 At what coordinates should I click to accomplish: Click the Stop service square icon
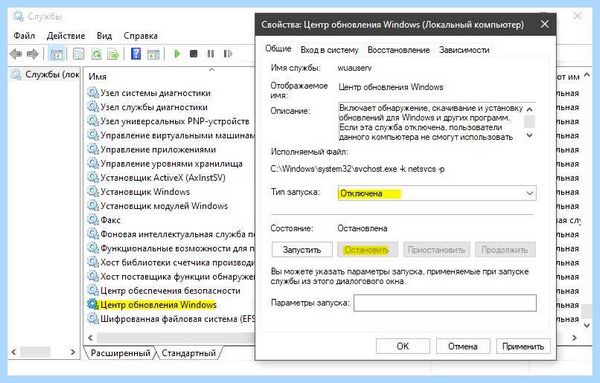click(x=194, y=54)
